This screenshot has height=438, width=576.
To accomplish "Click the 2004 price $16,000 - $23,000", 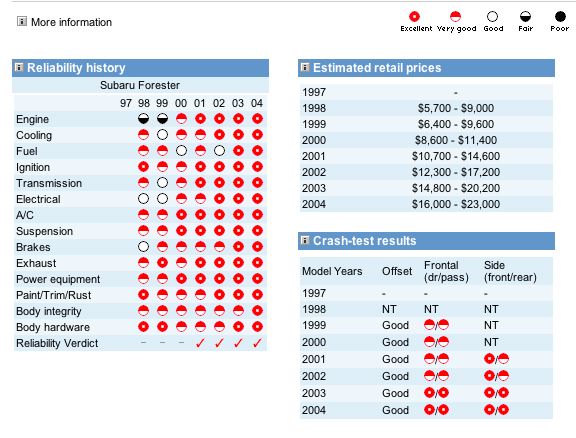I will (x=456, y=204).
